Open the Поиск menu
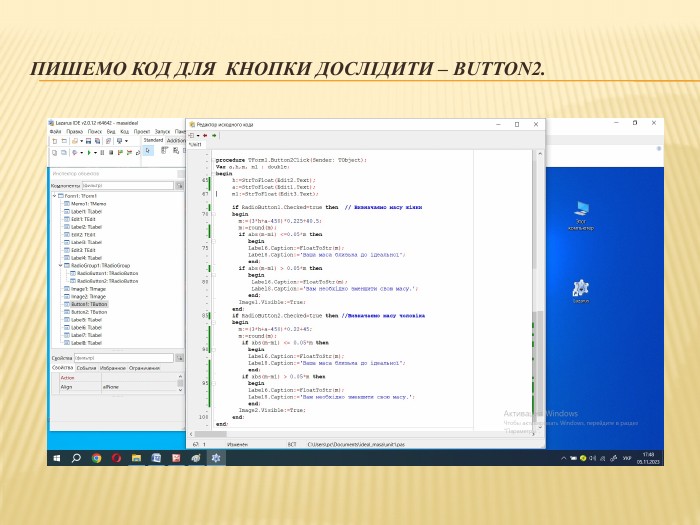The width and height of the screenshot is (700, 525). (x=95, y=132)
